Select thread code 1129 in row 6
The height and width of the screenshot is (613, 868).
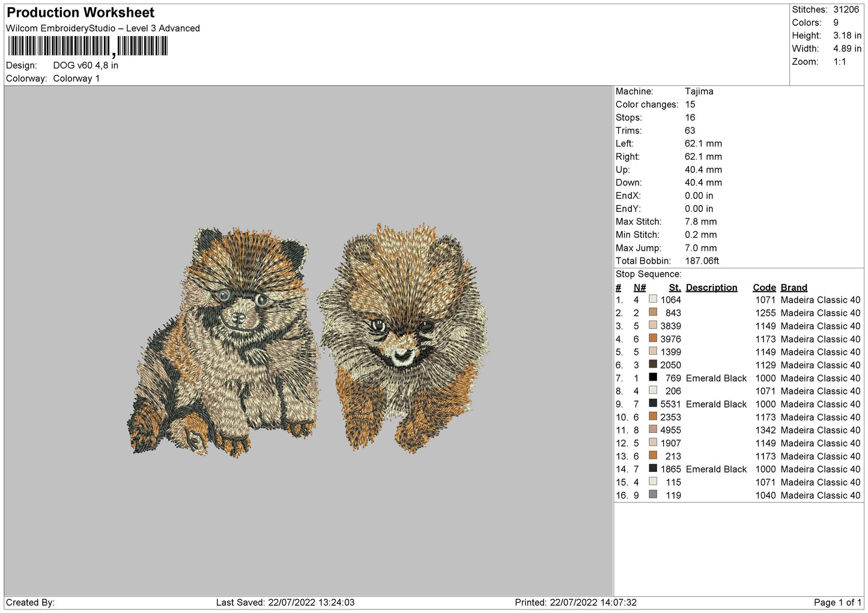pyautogui.click(x=765, y=365)
